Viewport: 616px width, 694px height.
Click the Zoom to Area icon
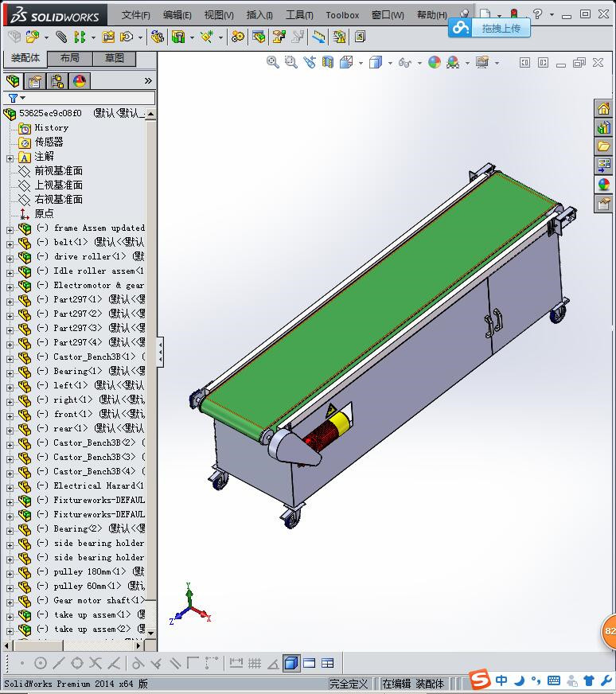point(290,62)
